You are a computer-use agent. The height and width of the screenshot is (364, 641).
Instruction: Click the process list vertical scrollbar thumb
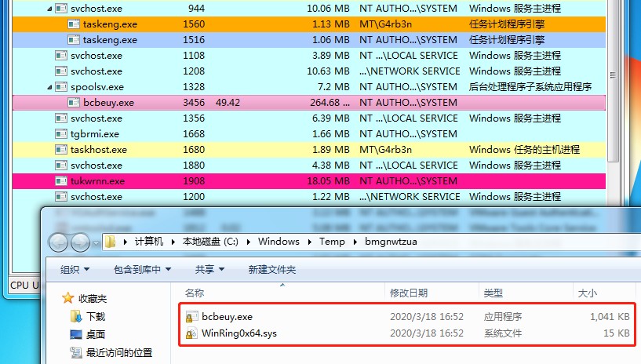[x=613, y=81]
